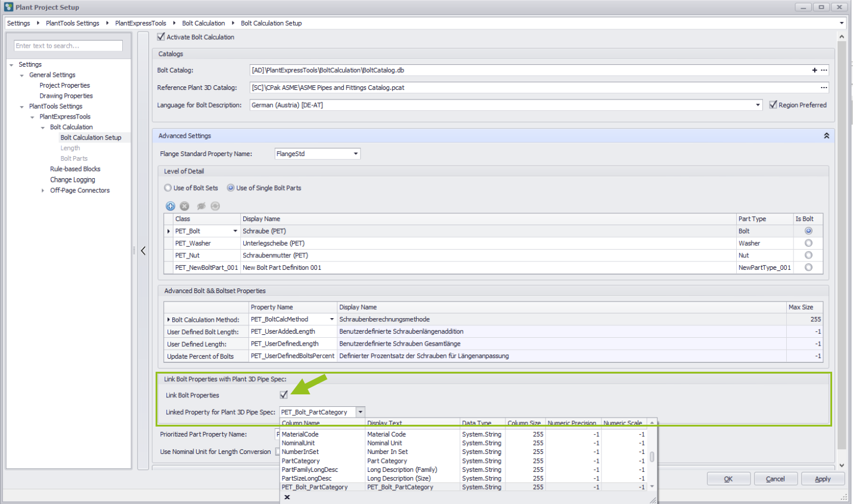Image resolution: width=853 pixels, height=504 pixels.
Task: Select MaterialCode row in property list
Action: (x=464, y=434)
